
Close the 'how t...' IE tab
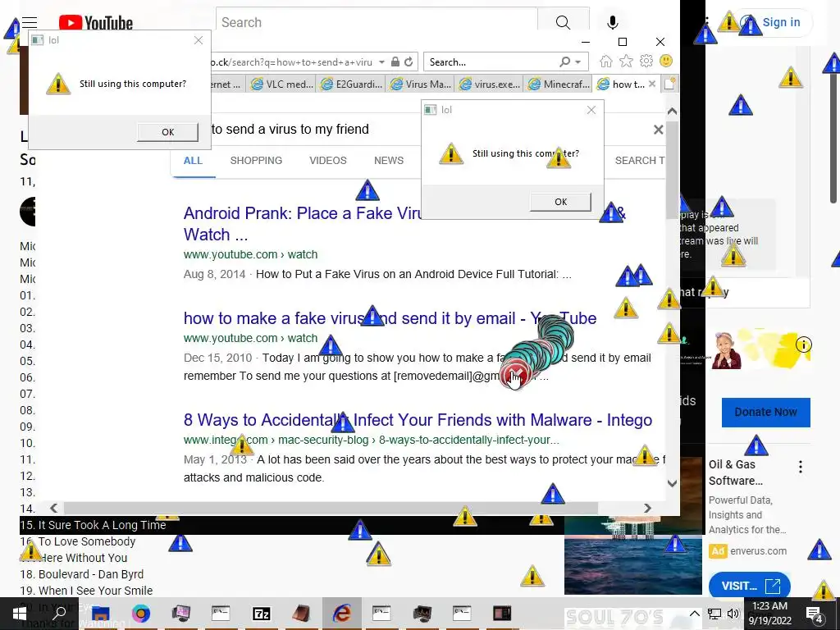click(652, 84)
